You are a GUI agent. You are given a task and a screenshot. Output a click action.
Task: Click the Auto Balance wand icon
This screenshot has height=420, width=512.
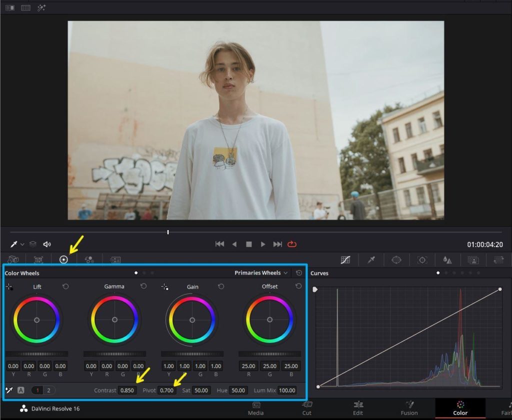pos(9,390)
